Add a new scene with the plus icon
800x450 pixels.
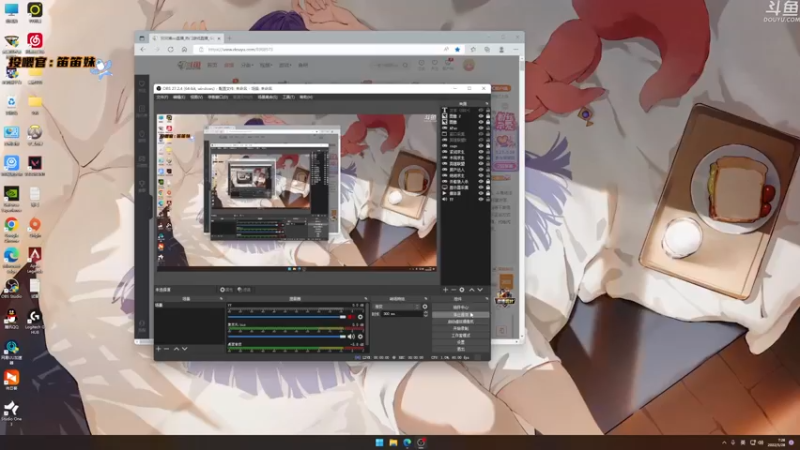click(x=159, y=349)
